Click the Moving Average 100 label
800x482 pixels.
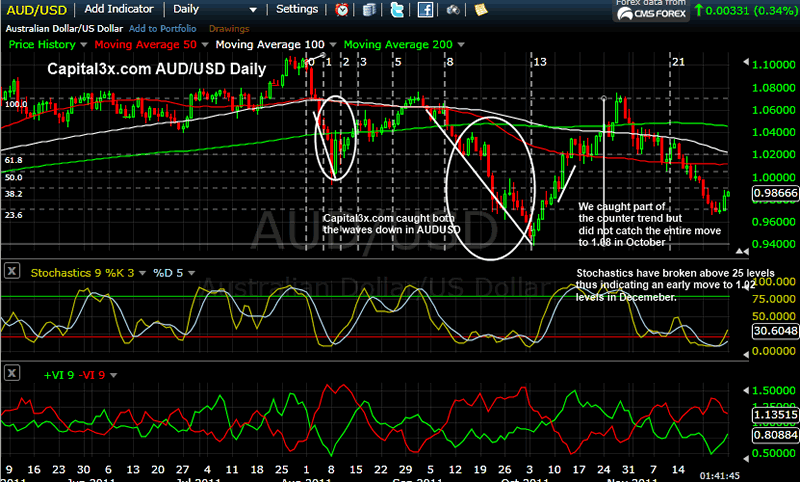pos(270,44)
